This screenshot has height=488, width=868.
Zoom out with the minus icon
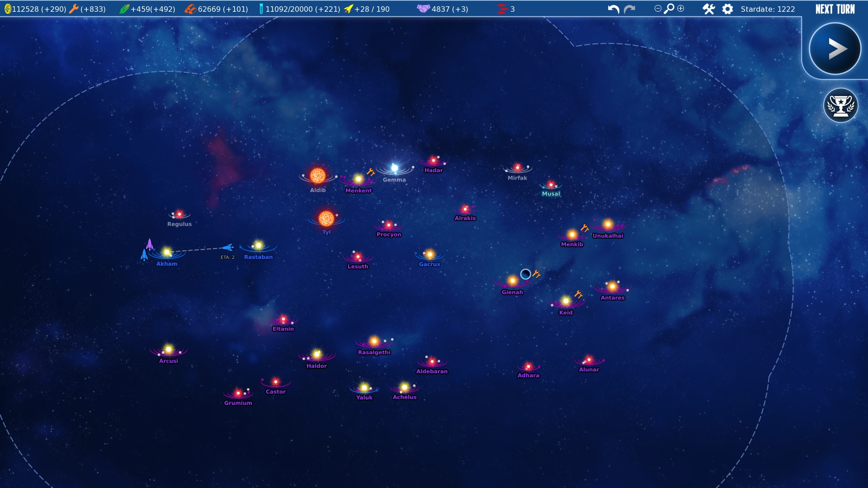(658, 9)
